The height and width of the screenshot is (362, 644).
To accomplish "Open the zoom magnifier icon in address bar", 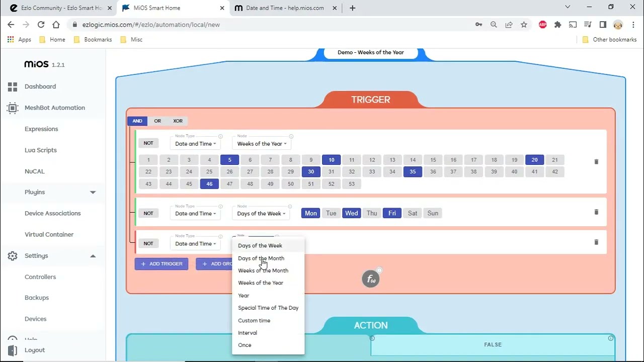I will (494, 24).
